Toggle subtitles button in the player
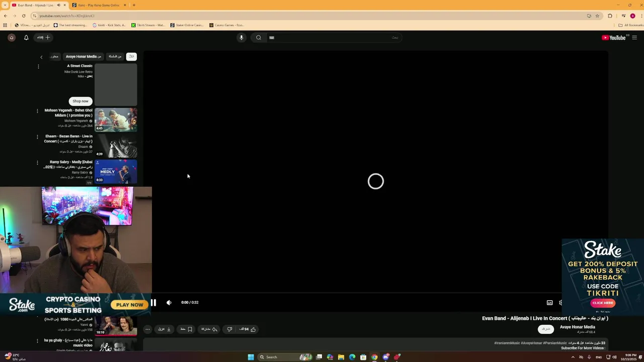 pyautogui.click(x=549, y=303)
